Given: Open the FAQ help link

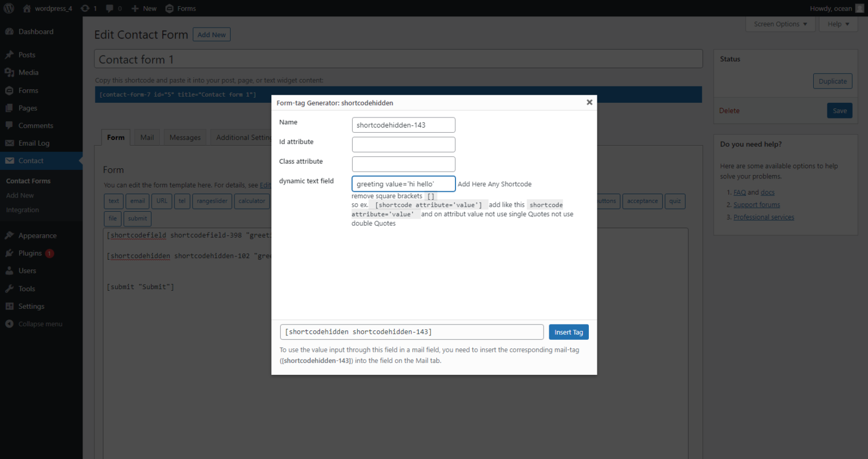Looking at the screenshot, I should (x=740, y=192).
